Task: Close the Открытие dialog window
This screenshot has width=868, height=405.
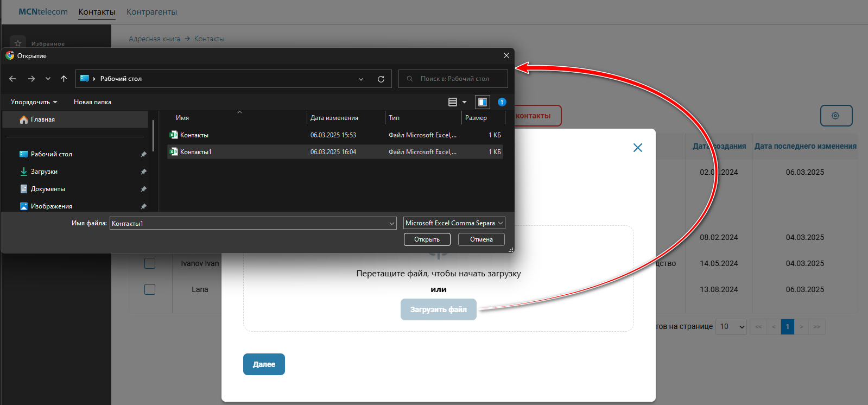Action: pyautogui.click(x=506, y=55)
